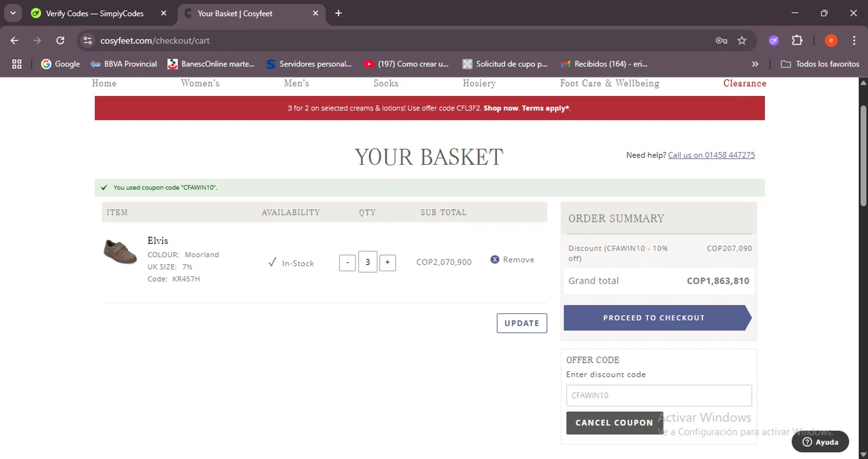Select the Your Basket Cosyfeet tab
The height and width of the screenshot is (459, 868).
pos(251,13)
